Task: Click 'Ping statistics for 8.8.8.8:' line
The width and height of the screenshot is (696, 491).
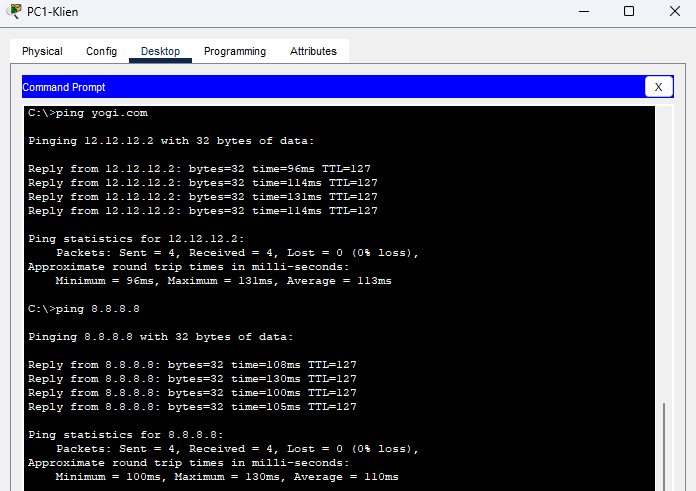Action: click(x=126, y=435)
